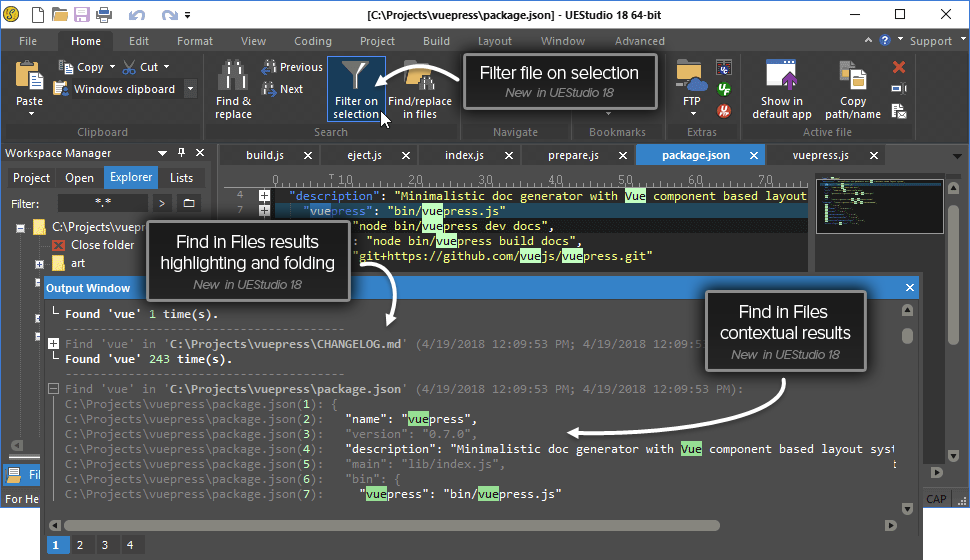Open the Find & replace binoculars tool
Viewport: 970px width, 560px height.
(x=233, y=75)
